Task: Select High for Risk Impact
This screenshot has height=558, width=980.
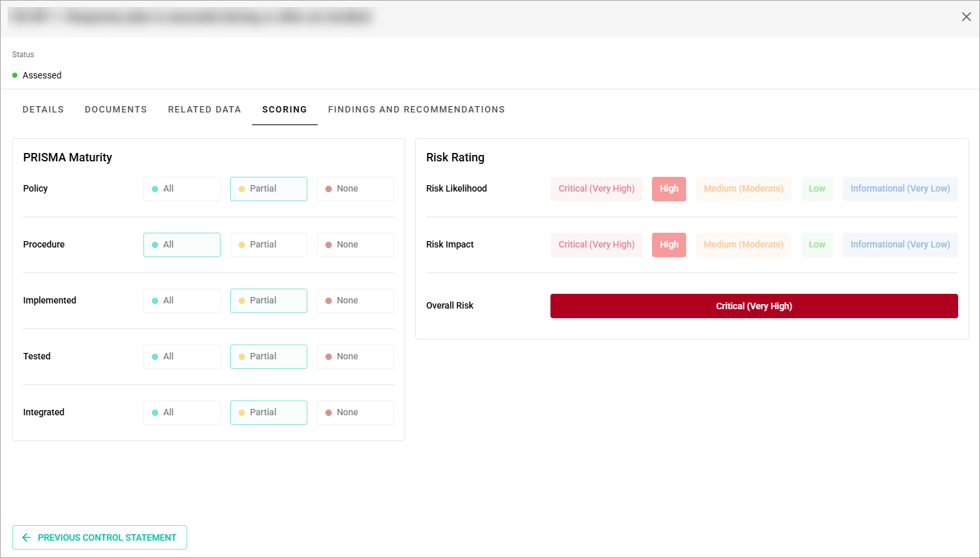Action: coord(669,245)
